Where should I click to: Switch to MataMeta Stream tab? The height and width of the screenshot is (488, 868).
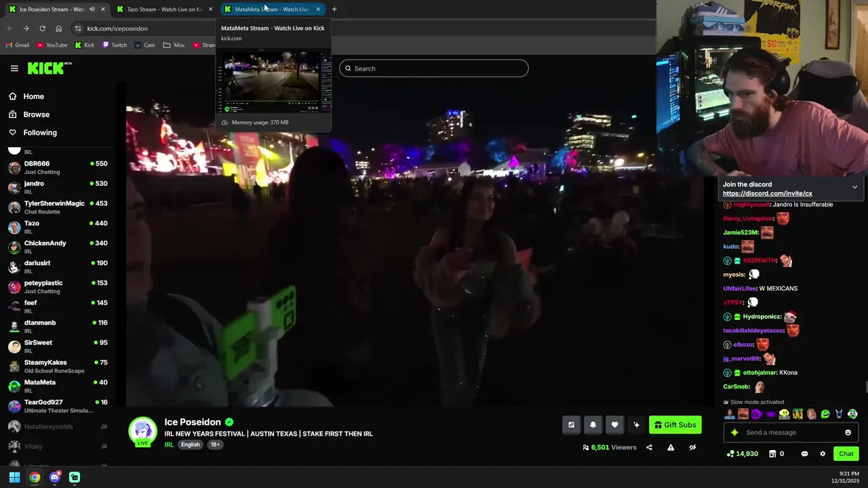[271, 9]
